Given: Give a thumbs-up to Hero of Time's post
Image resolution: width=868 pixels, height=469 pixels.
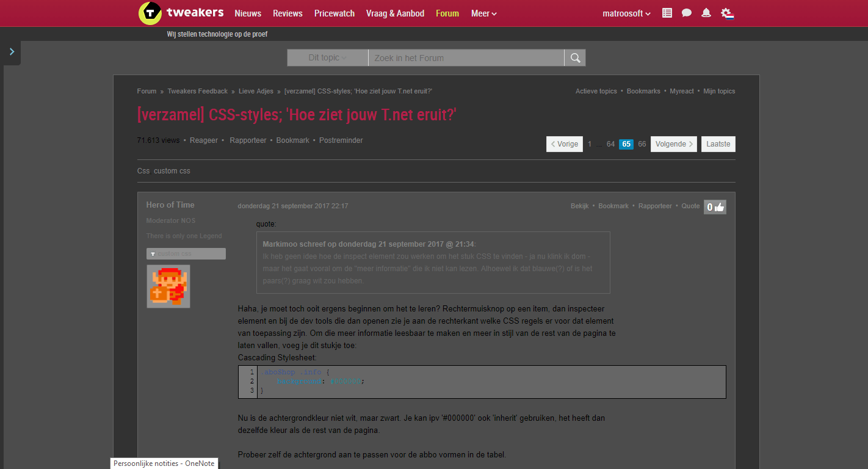Looking at the screenshot, I should (715, 207).
